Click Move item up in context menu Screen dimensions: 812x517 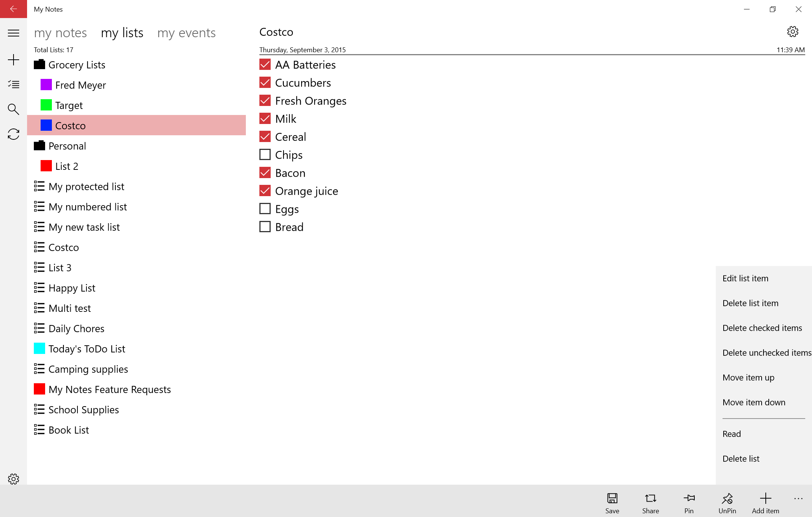tap(748, 377)
